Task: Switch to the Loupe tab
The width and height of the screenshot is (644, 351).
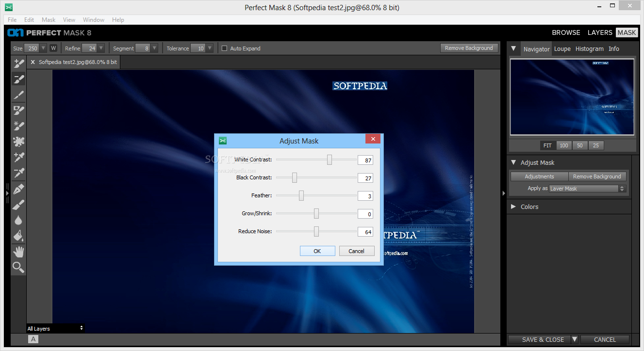Action: click(x=562, y=48)
